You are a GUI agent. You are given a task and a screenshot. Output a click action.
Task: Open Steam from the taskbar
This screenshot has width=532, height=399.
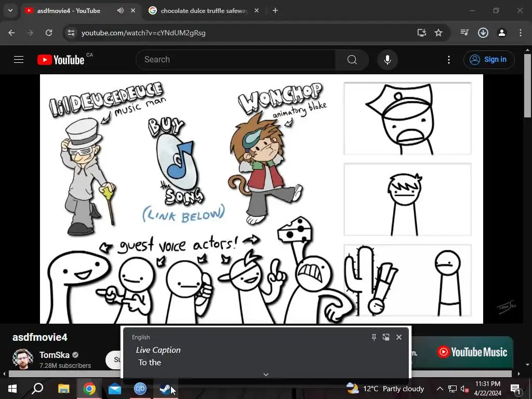166,389
